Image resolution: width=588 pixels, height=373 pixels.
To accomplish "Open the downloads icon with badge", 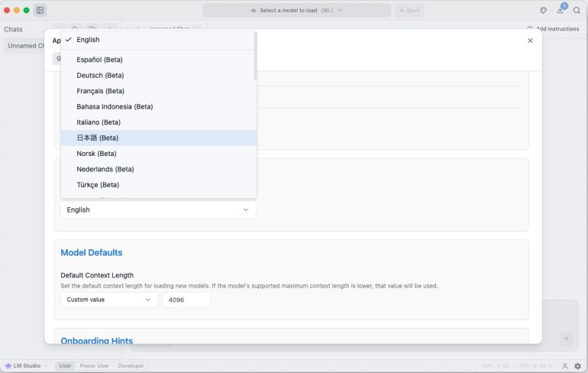I will (561, 11).
